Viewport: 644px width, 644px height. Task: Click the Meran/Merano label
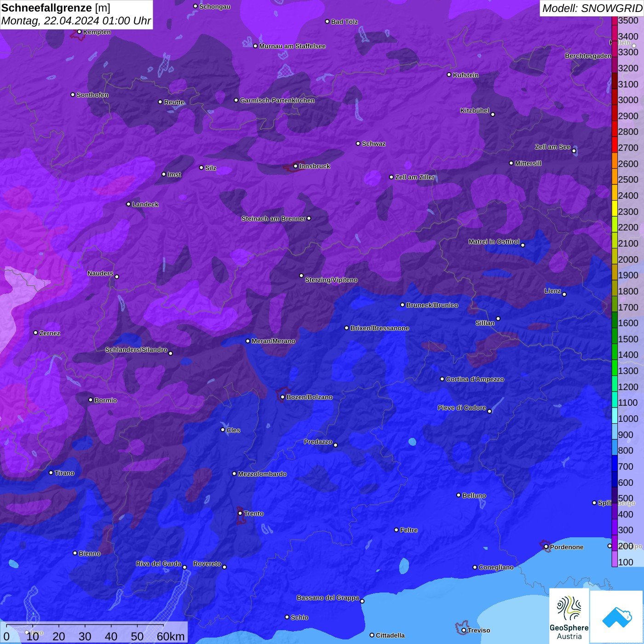pos(273,341)
